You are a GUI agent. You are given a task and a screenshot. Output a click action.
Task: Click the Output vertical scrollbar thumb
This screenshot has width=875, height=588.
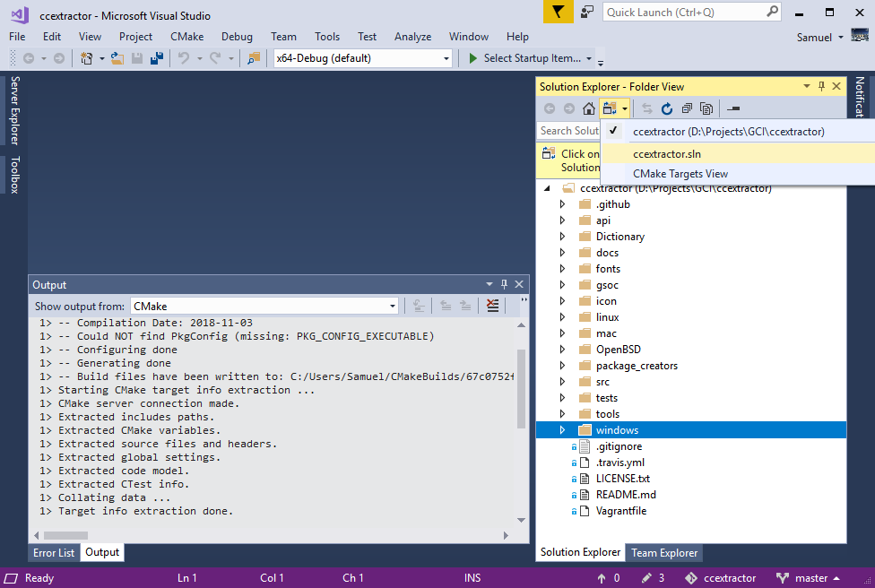click(x=521, y=388)
